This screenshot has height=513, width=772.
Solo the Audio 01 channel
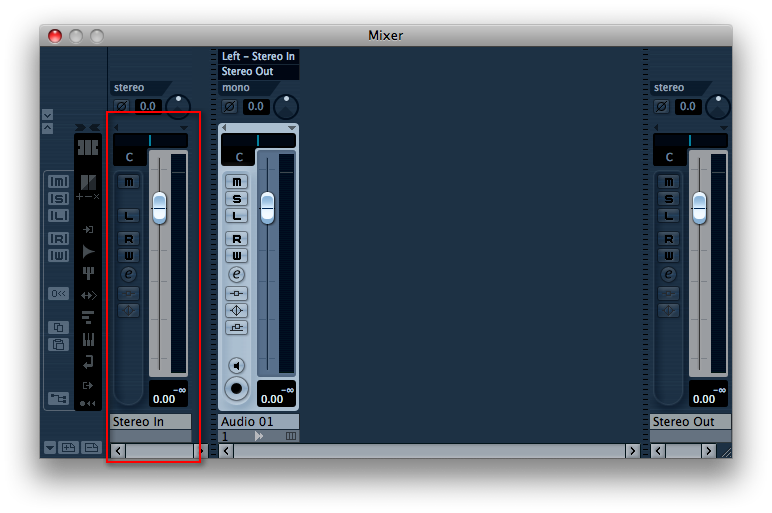pos(237,199)
